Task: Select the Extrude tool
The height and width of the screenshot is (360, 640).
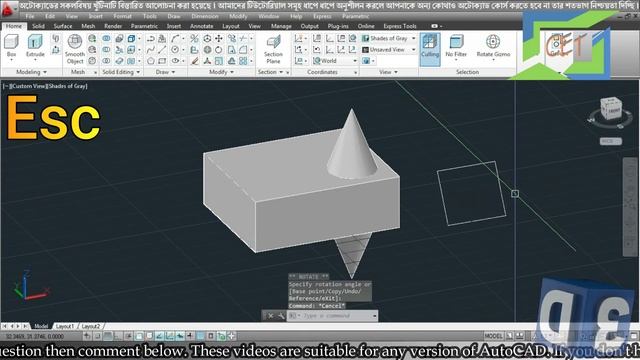Action: click(35, 46)
